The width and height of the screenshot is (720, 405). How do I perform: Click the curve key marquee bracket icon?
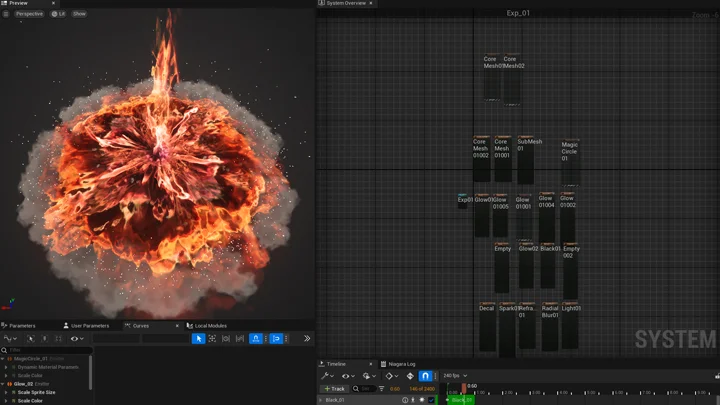[58, 338]
